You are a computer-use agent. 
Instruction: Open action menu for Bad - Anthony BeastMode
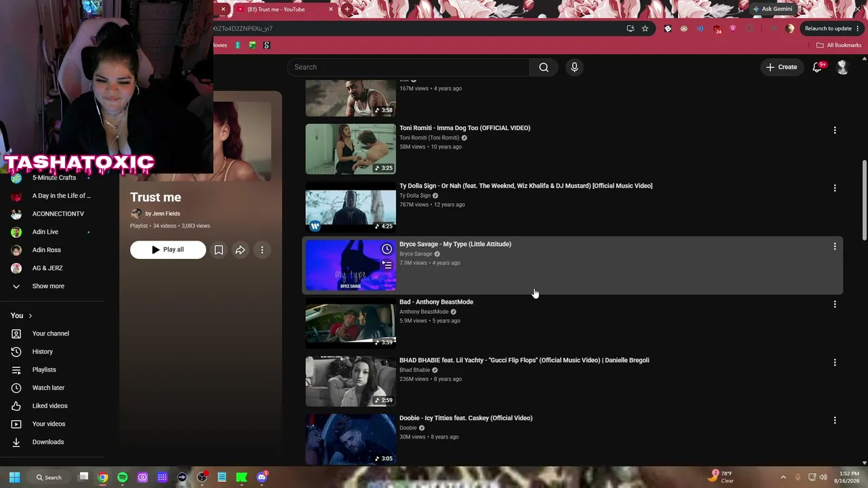(835, 304)
